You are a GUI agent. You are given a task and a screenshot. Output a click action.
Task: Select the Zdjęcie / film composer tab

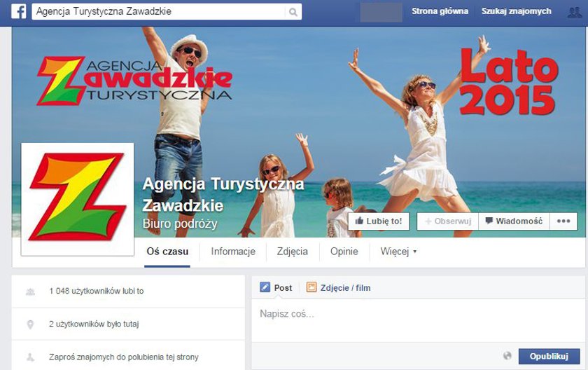[x=339, y=288]
